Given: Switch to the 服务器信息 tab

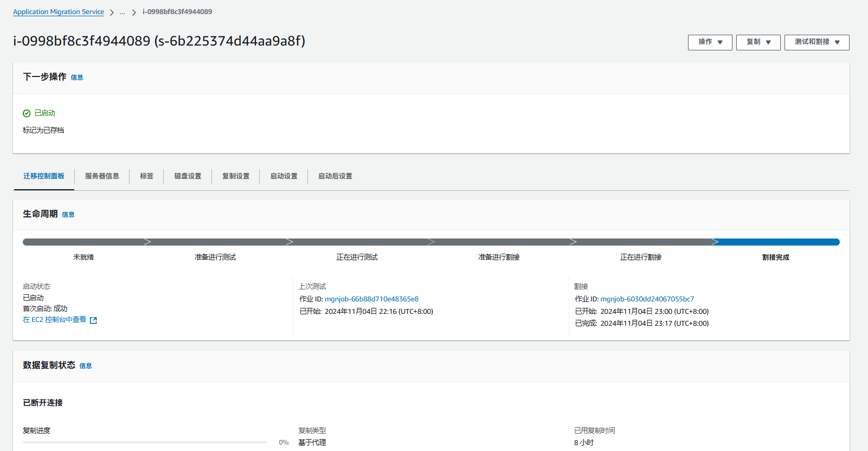Looking at the screenshot, I should tap(102, 176).
